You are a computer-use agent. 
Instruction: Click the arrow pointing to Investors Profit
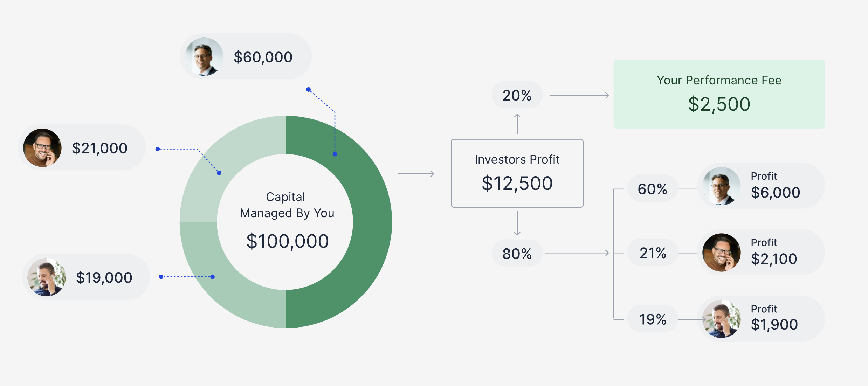[416, 174]
